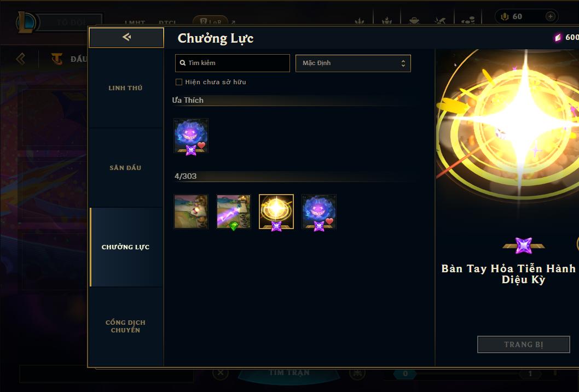The width and height of the screenshot is (579, 392).
Task: Select the golden star boom thumbnail
Action: click(276, 211)
